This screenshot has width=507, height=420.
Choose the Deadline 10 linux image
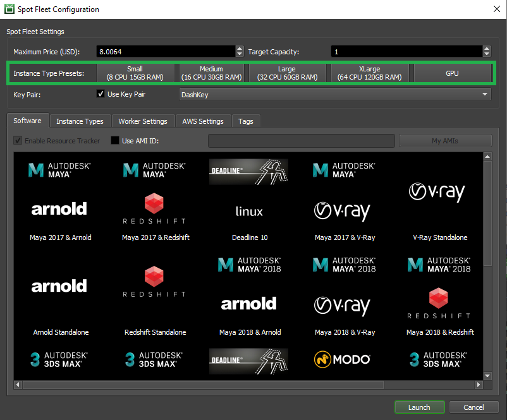click(249, 200)
